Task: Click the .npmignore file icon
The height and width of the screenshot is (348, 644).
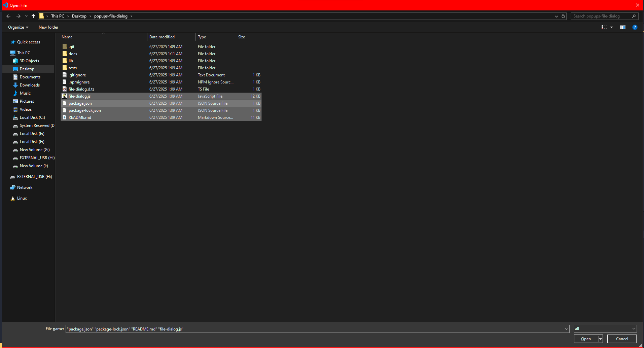Action: tap(65, 82)
